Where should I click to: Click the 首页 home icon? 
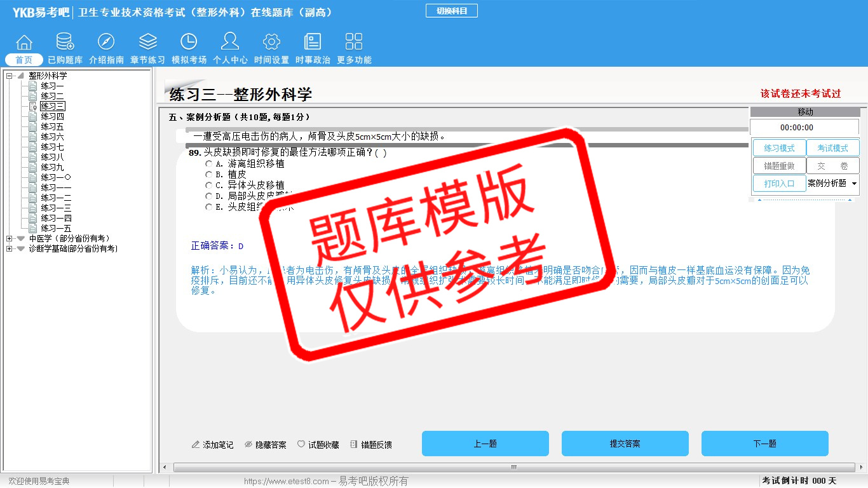point(24,43)
